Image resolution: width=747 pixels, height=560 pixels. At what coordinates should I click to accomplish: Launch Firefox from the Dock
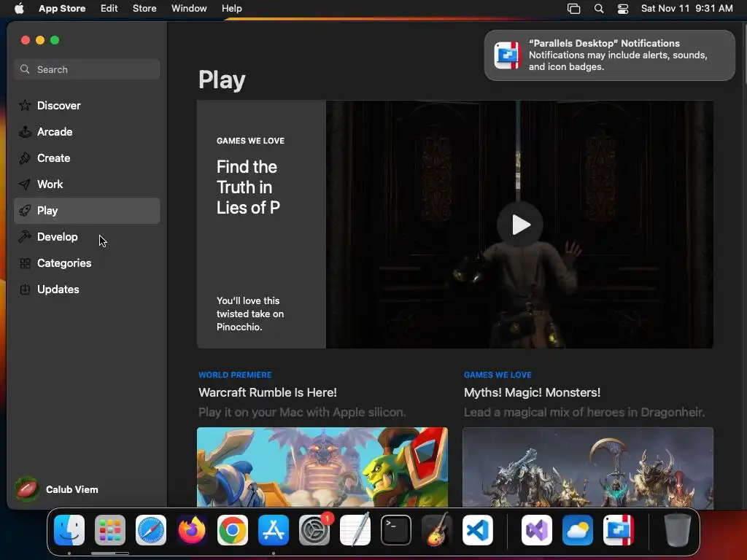(192, 530)
